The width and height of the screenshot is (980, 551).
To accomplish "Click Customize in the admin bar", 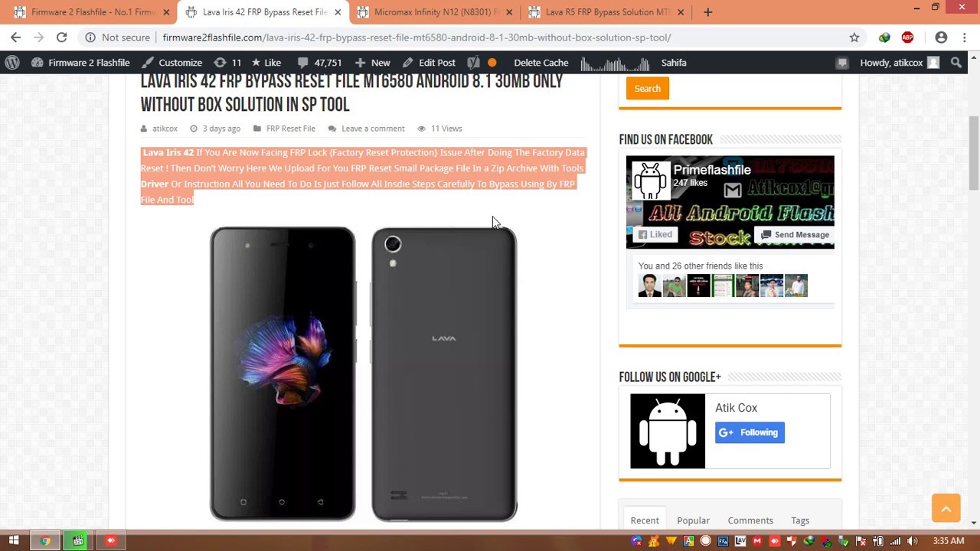I will click(172, 63).
